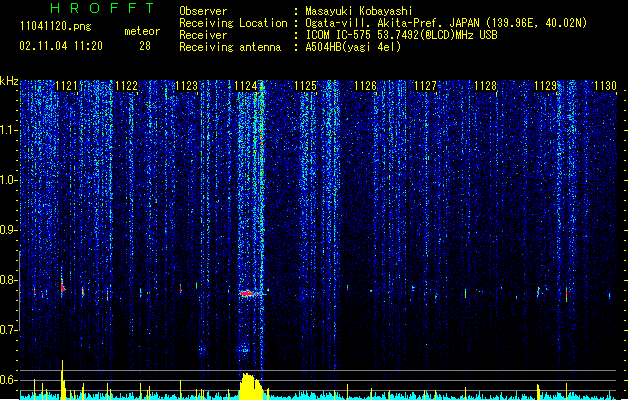Click antenna value A504HB(yagi 4el)

pyautogui.click(x=353, y=47)
